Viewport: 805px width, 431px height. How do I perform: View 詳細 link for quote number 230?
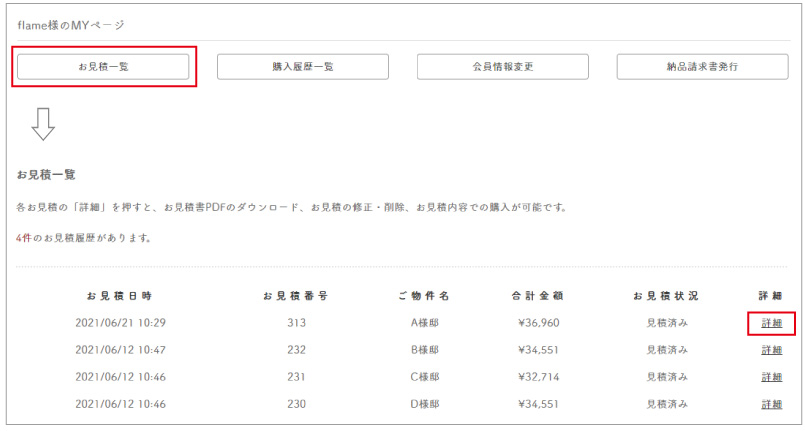tap(771, 404)
